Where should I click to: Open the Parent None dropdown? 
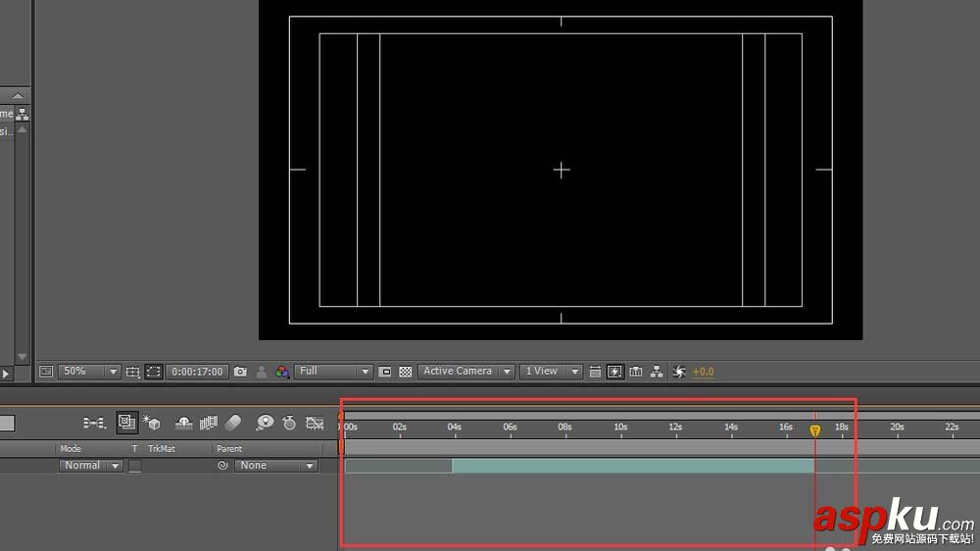coord(275,466)
